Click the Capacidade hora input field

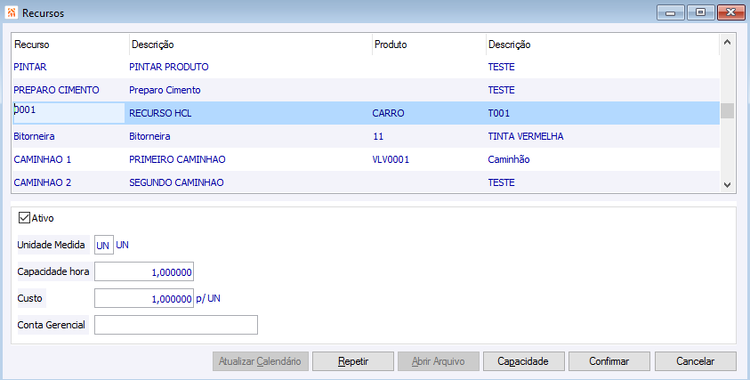pyautogui.click(x=144, y=272)
